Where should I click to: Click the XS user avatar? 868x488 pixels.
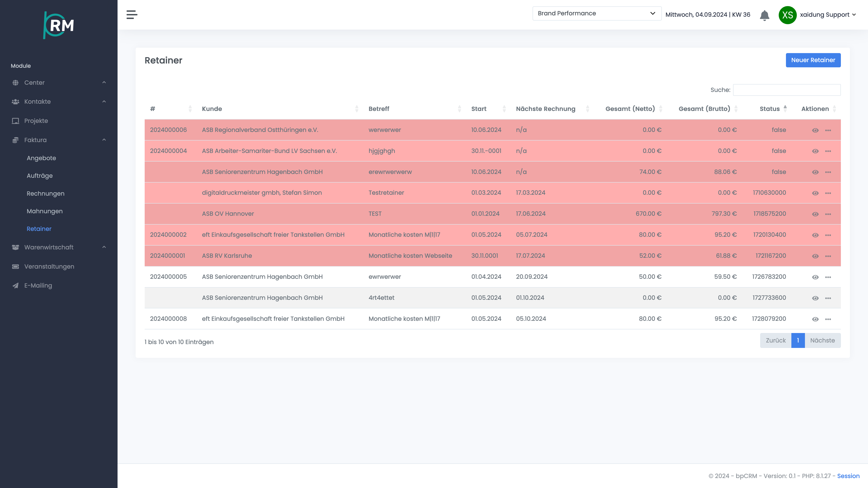(x=788, y=15)
